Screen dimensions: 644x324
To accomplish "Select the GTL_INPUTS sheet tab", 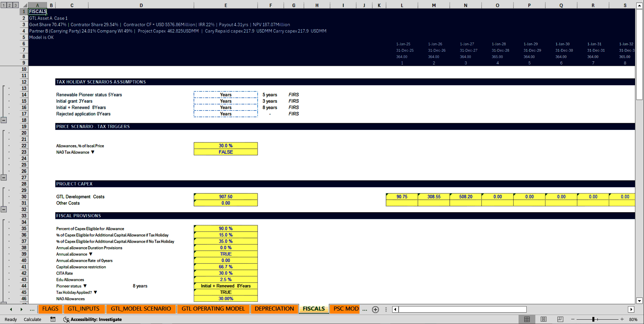I will 84,309.
